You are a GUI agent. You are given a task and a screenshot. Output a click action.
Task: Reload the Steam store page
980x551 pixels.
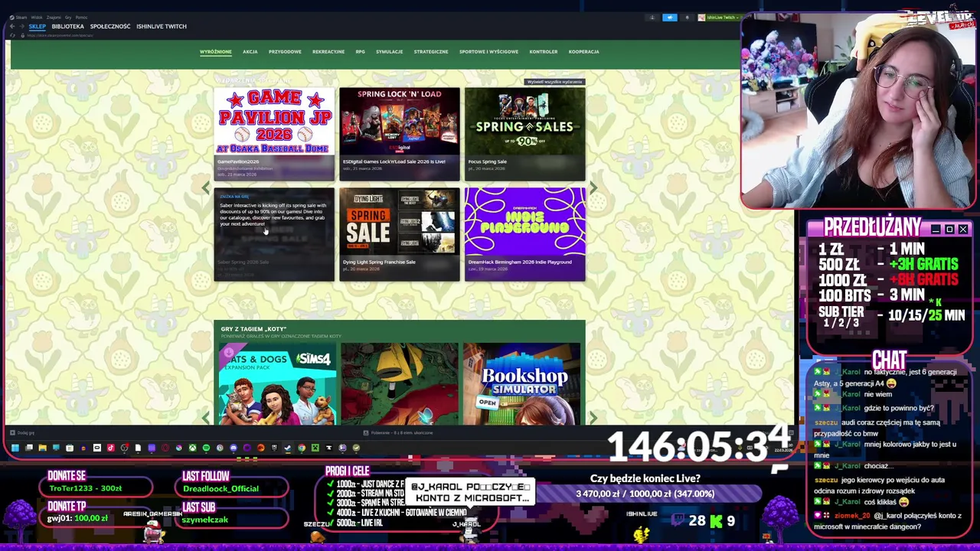pos(12,35)
